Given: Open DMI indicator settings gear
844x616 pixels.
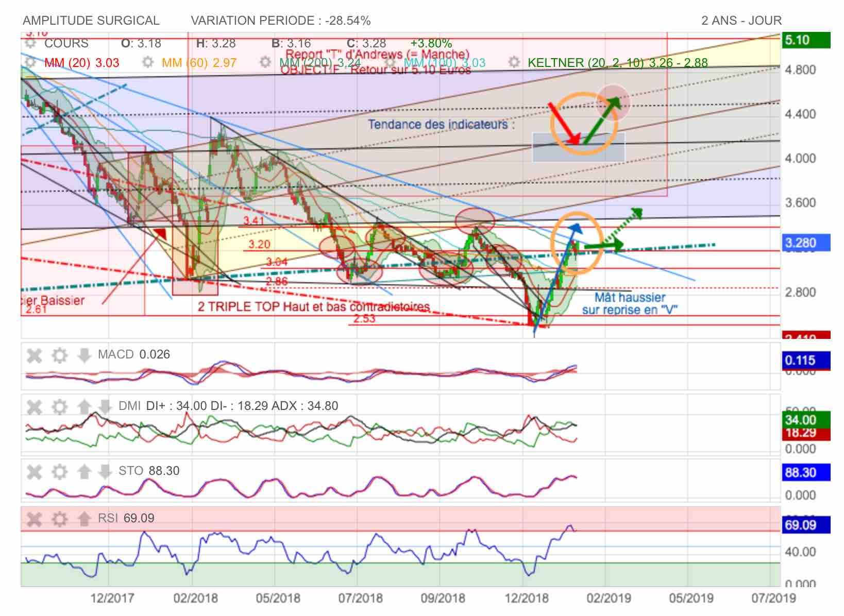Looking at the screenshot, I should [x=60, y=407].
